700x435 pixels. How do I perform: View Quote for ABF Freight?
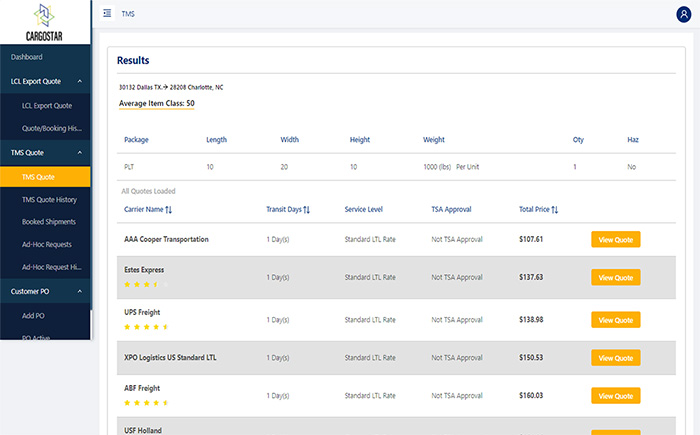[616, 396]
